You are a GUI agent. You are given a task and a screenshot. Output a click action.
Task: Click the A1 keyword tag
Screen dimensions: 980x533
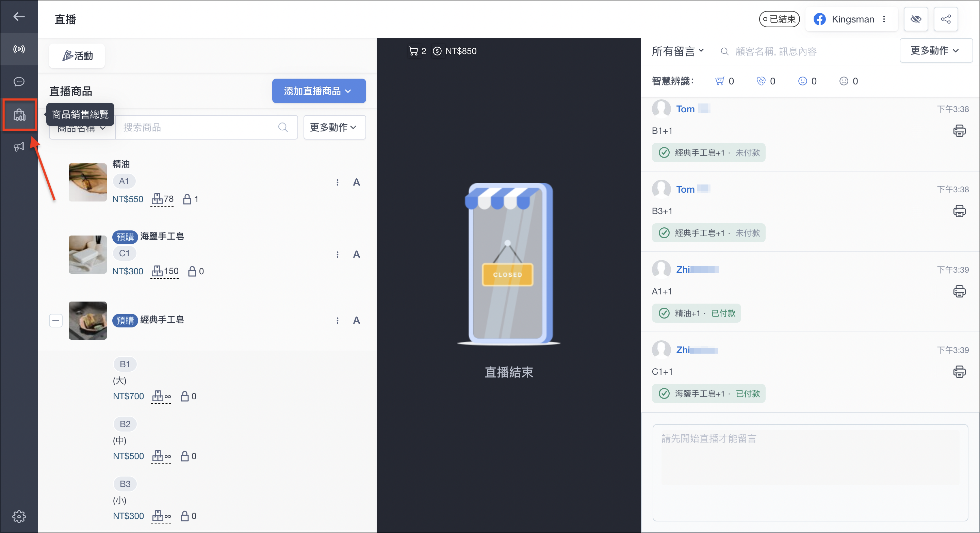(x=124, y=181)
